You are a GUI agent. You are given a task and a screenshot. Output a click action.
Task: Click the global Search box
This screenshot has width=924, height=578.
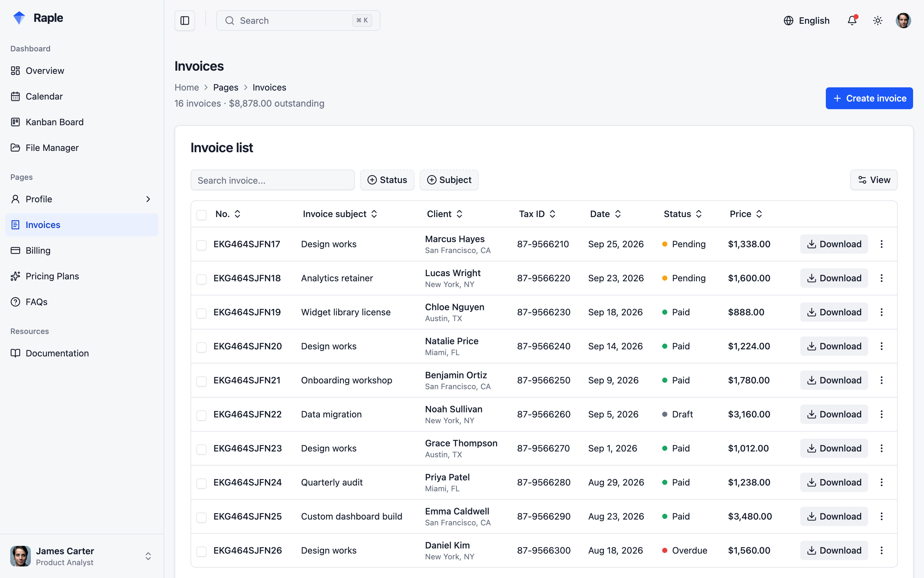point(298,21)
